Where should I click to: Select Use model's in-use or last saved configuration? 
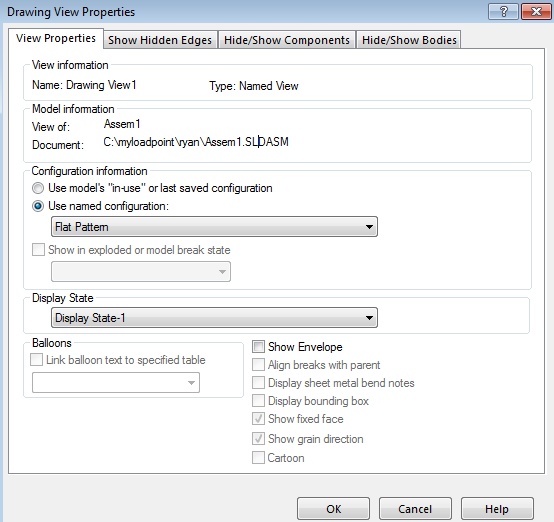point(38,188)
